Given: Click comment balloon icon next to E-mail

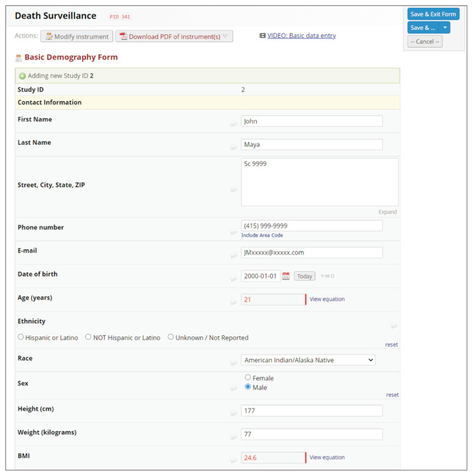Looking at the screenshot, I should 234,256.
